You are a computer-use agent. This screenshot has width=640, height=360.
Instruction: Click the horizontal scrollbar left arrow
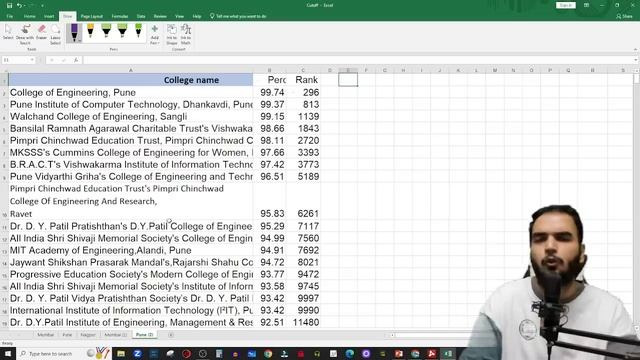click(392, 335)
